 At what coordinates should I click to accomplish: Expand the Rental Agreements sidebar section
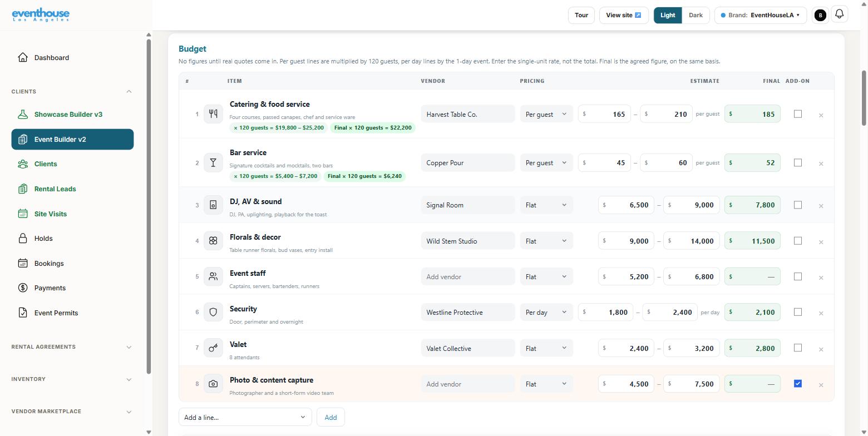72,347
